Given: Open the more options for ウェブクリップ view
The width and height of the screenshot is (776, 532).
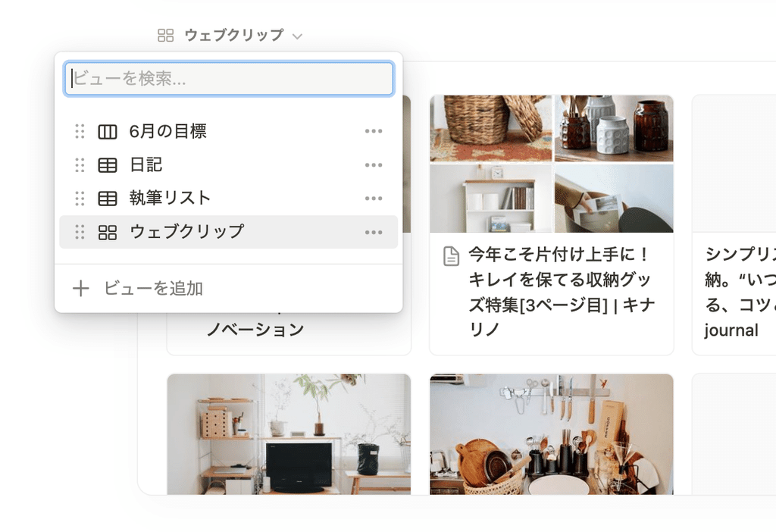Looking at the screenshot, I should tap(374, 232).
